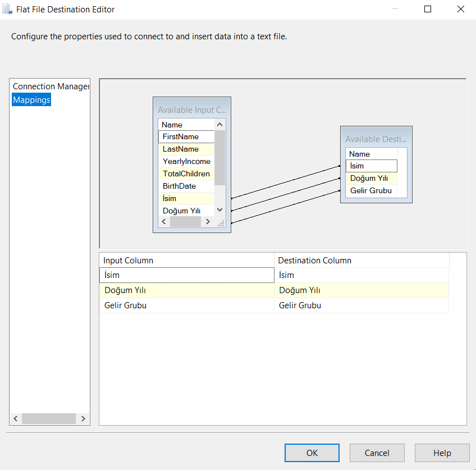Screen dimensions: 476x470
Task: Click left arrow of left pane scrollbar
Action: click(16, 419)
